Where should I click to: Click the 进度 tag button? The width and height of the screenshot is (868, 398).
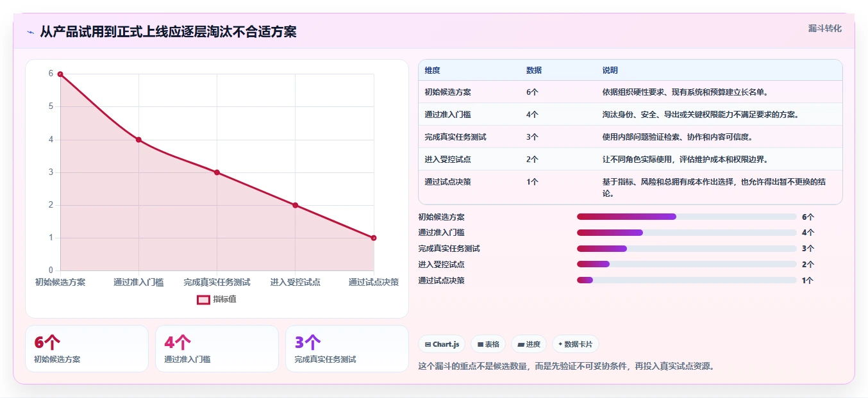tap(530, 344)
